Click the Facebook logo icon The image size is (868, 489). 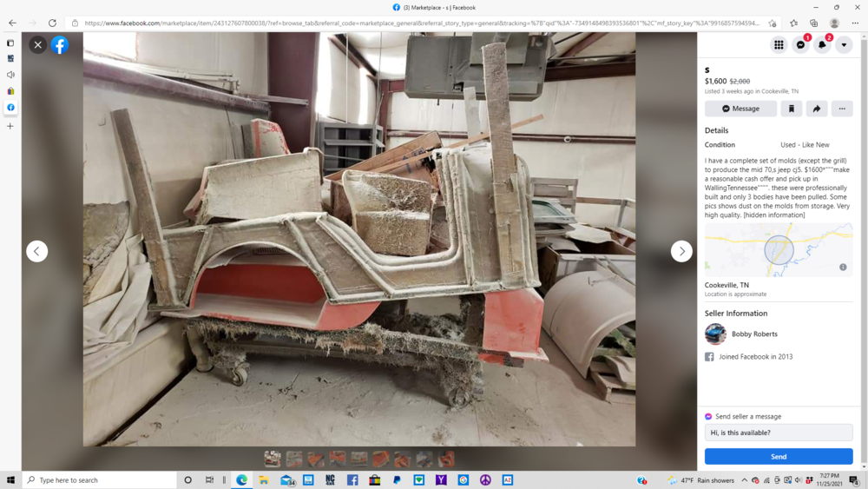click(x=60, y=45)
